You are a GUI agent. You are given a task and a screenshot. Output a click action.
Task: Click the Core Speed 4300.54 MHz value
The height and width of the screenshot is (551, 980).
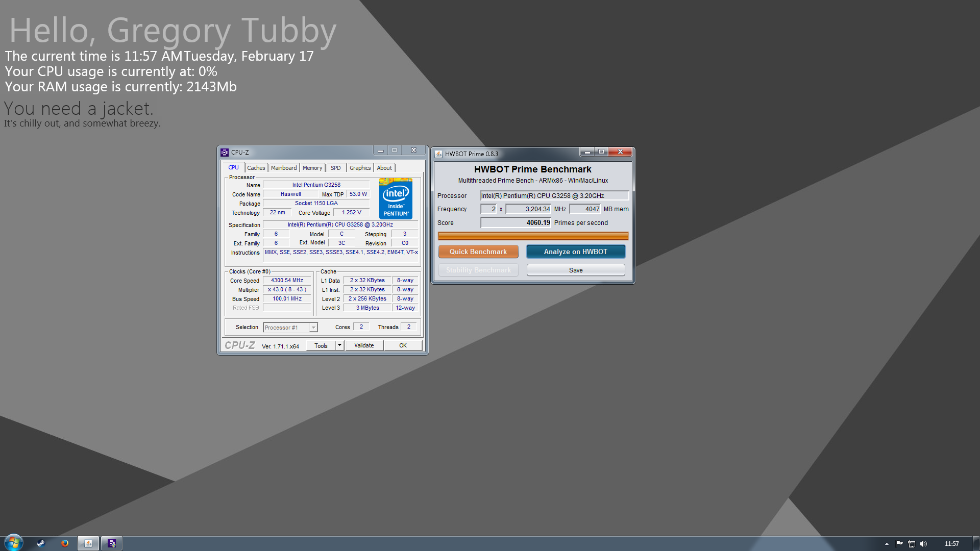coord(287,281)
